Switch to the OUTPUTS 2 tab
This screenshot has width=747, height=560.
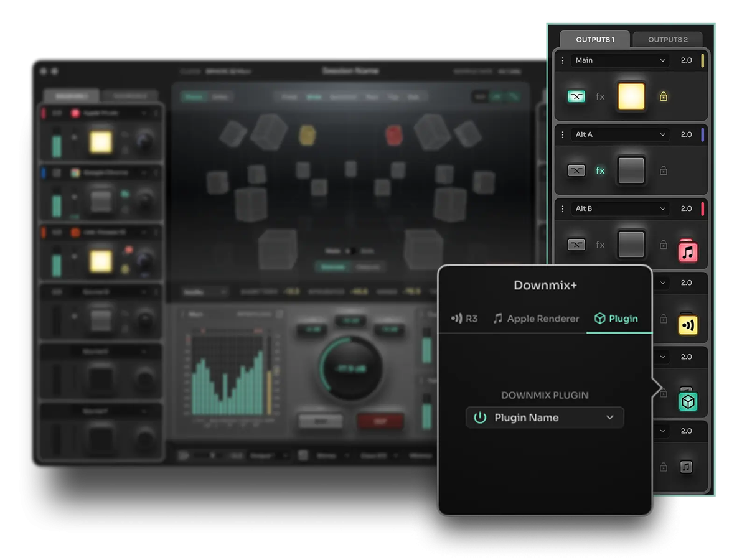pyautogui.click(x=667, y=39)
